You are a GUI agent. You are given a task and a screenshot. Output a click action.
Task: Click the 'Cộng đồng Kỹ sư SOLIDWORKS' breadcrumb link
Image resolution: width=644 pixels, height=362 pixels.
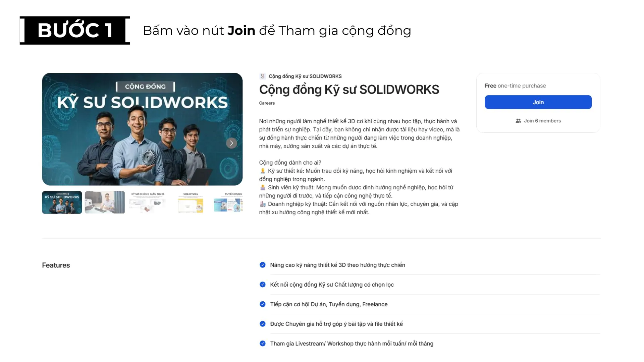click(305, 76)
